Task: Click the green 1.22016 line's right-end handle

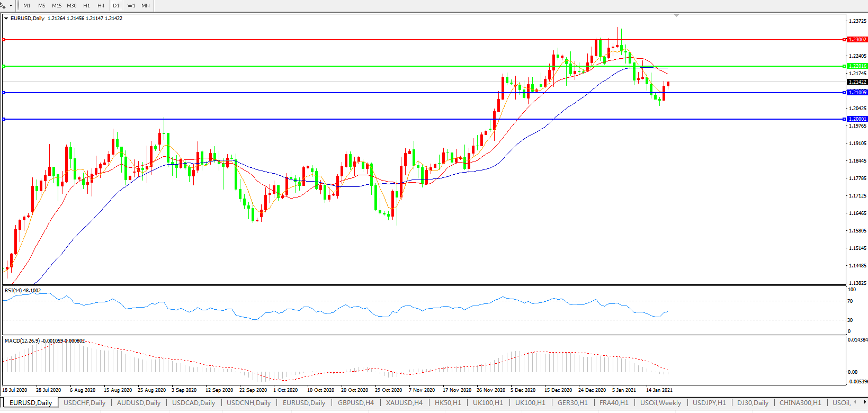Action: pyautogui.click(x=844, y=66)
